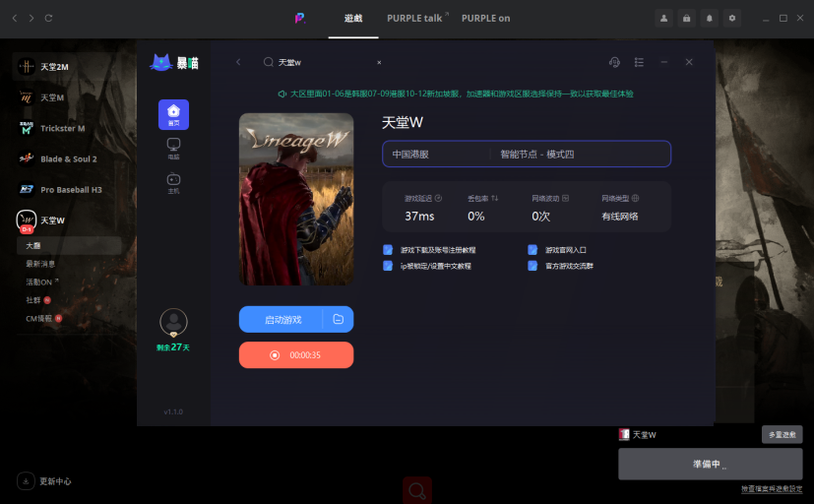The height and width of the screenshot is (504, 814).
Task: Open the 首页 home icon in Baomiao sidebar
Action: tap(173, 114)
